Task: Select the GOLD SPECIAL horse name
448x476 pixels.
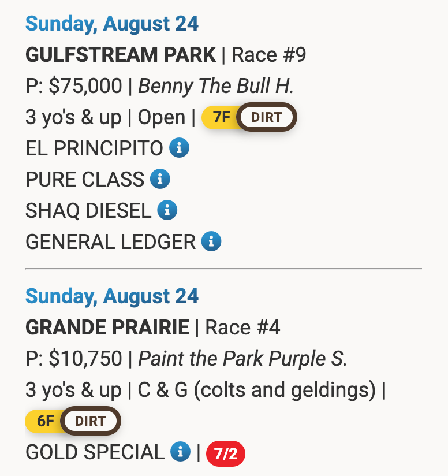Action: coord(95,452)
